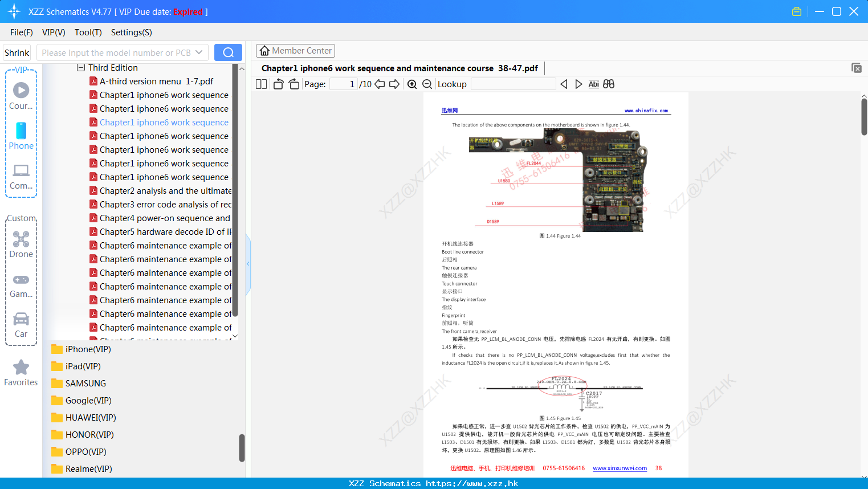Open the File(F) menu
The width and height of the screenshot is (868, 489).
[22, 32]
